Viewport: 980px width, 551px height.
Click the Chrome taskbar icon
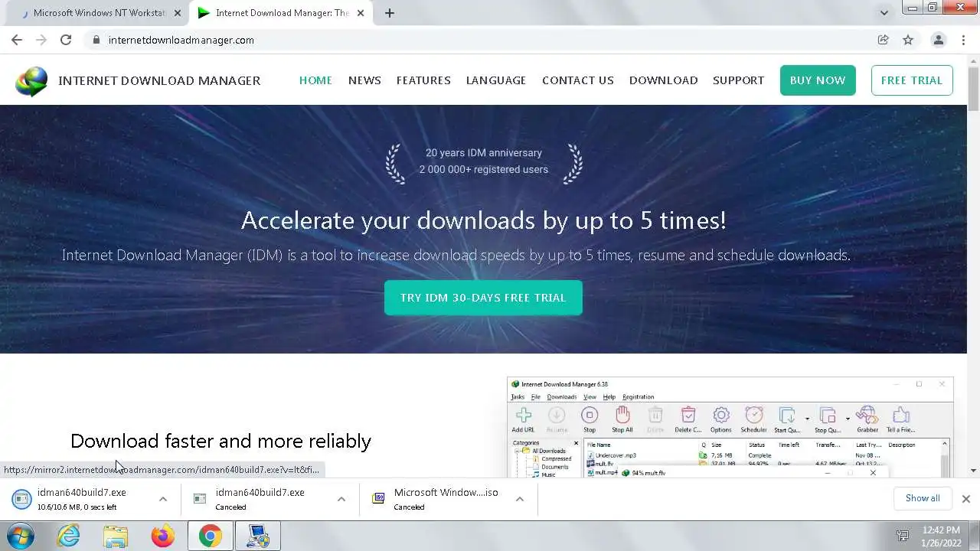pyautogui.click(x=211, y=536)
